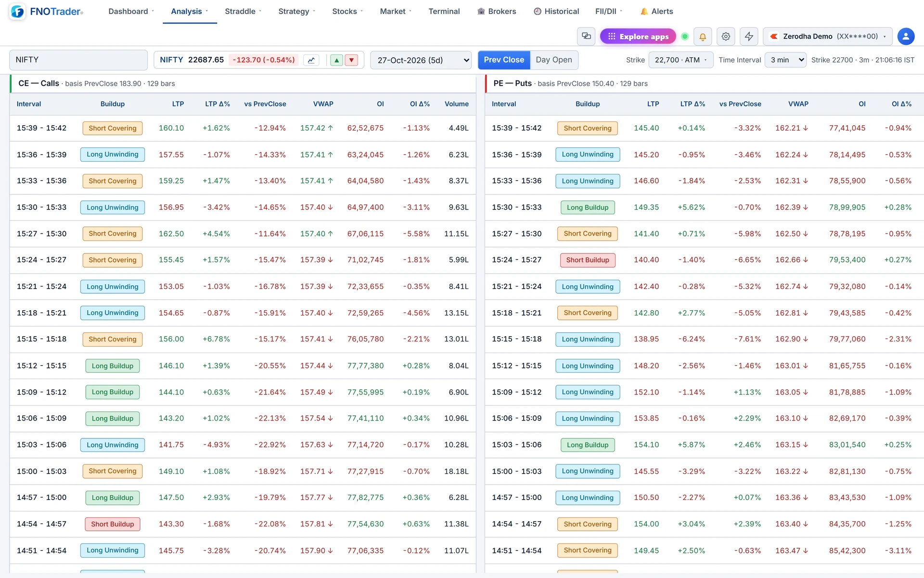
Task: Click the red down arrow button
Action: pos(352,60)
